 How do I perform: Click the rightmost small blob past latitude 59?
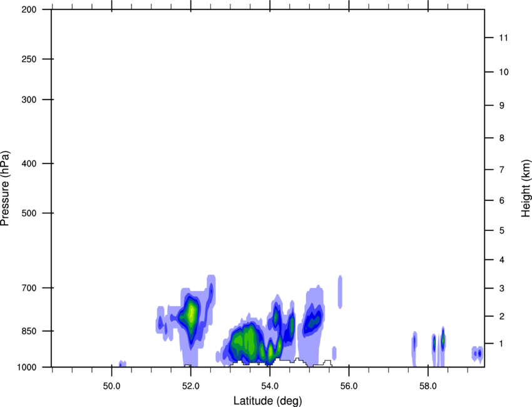coord(478,354)
